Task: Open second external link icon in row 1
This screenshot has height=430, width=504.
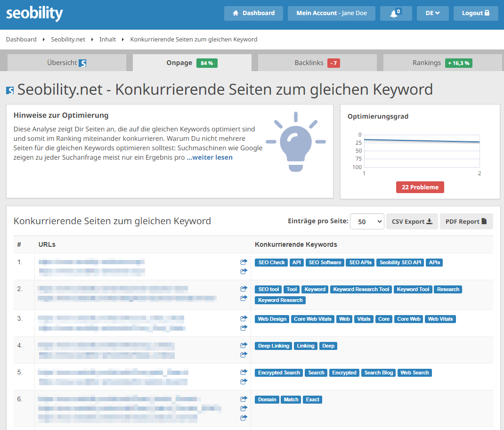Action: [244, 271]
